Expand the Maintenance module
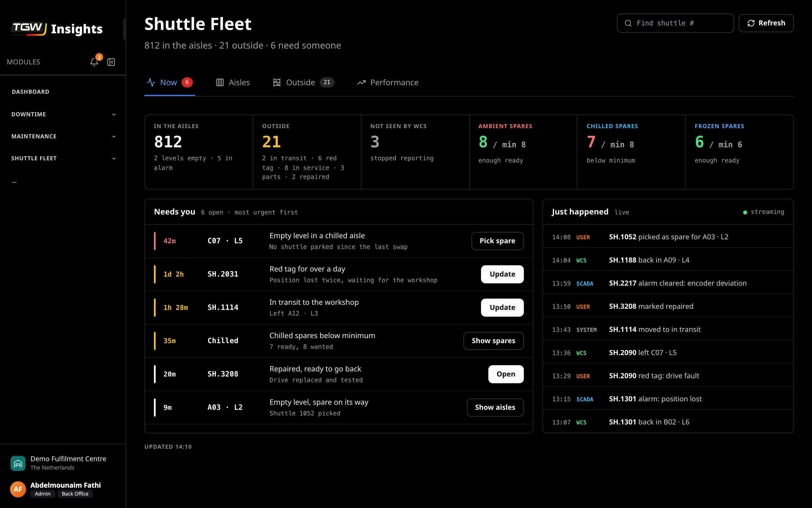 (63, 136)
